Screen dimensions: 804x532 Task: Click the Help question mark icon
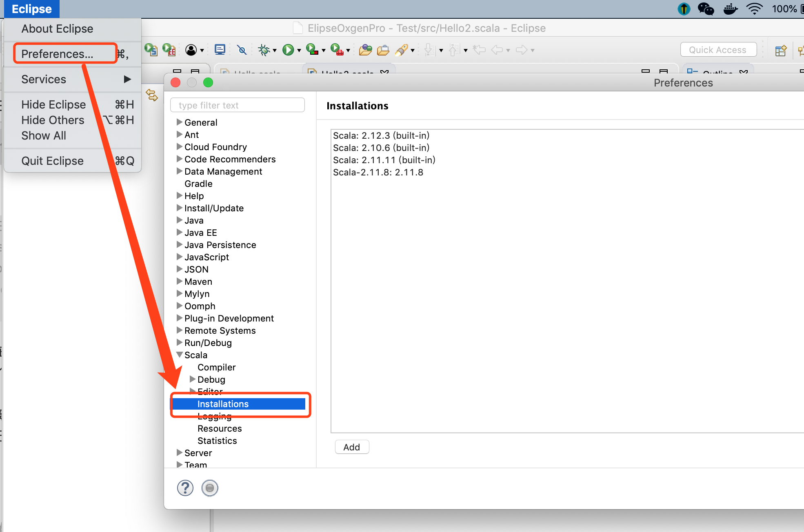pos(185,488)
